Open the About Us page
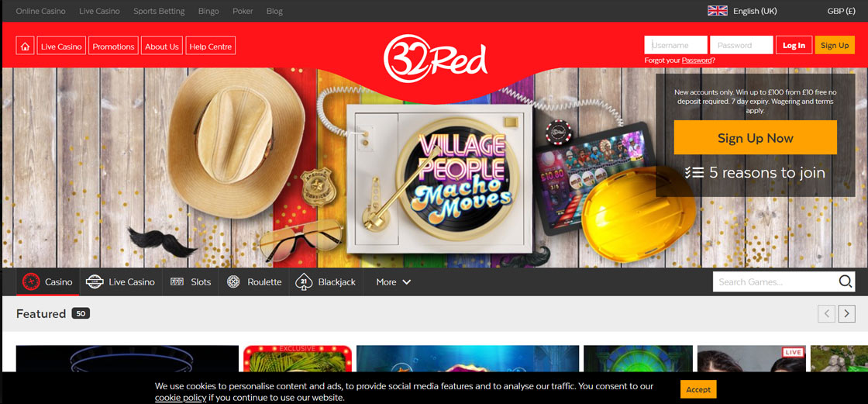Image resolution: width=868 pixels, height=404 pixels. 162,46
